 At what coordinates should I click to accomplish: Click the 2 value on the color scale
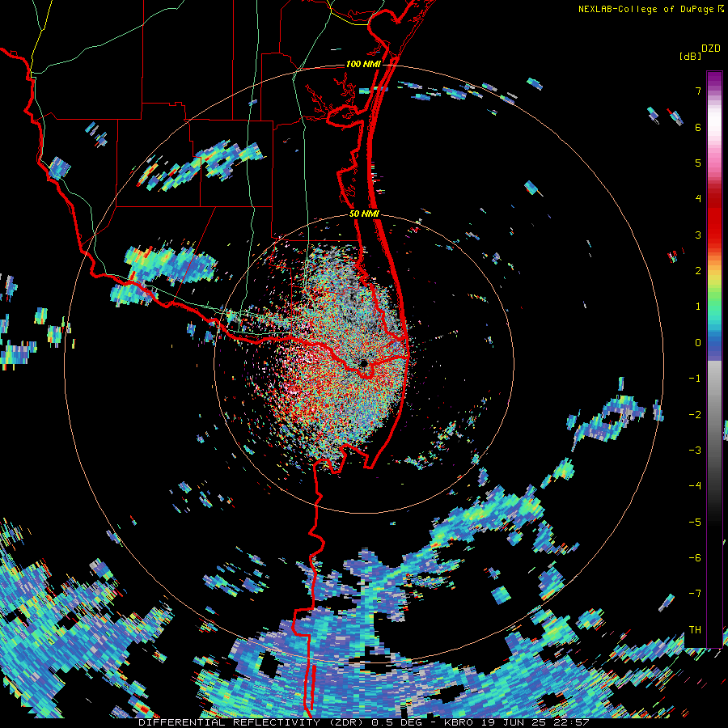[x=698, y=271]
